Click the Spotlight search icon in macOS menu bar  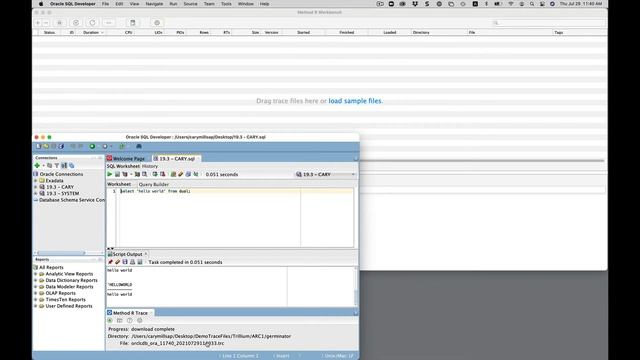pos(532,4)
